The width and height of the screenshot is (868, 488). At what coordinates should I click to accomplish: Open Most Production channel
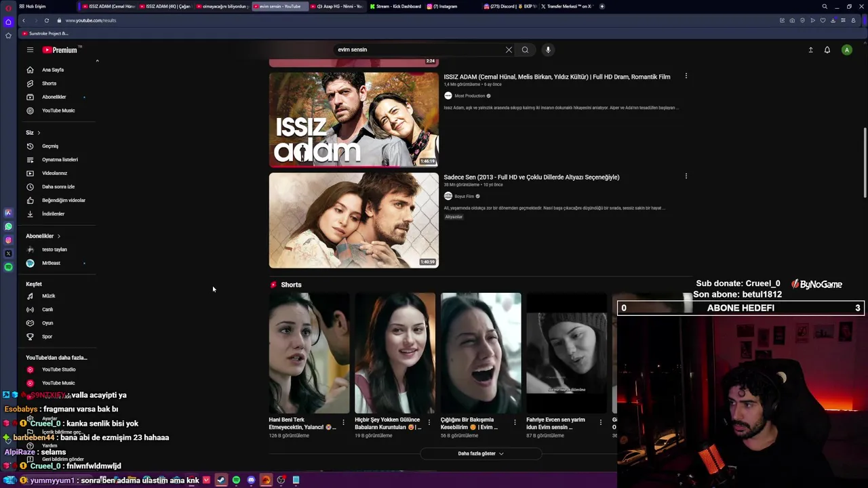[470, 96]
